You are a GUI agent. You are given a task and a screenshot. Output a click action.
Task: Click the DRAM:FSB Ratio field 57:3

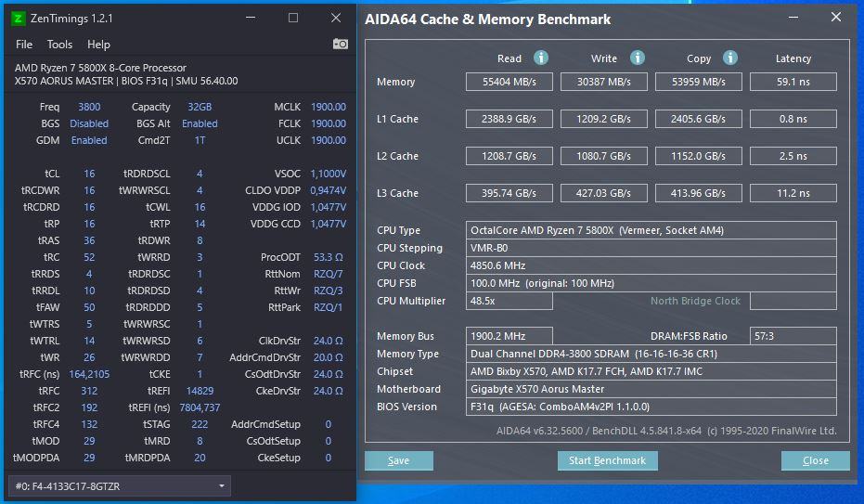coord(793,336)
